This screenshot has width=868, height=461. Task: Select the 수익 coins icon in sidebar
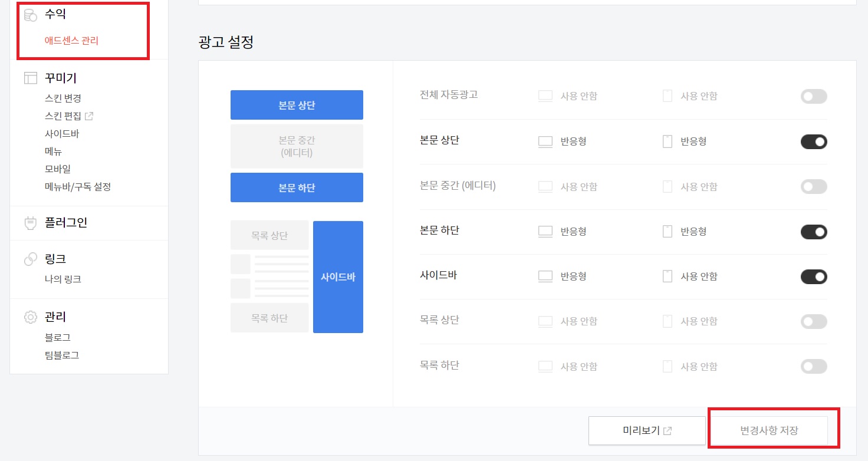click(29, 14)
